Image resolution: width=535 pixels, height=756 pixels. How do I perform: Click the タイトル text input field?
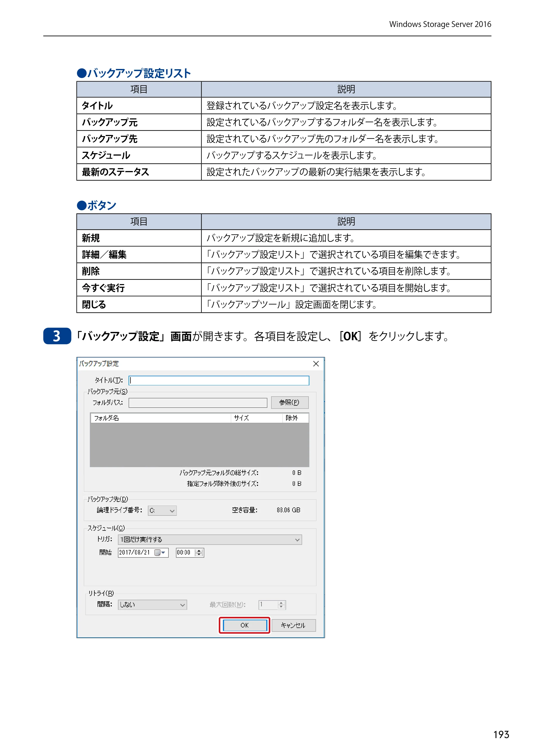pos(219,381)
